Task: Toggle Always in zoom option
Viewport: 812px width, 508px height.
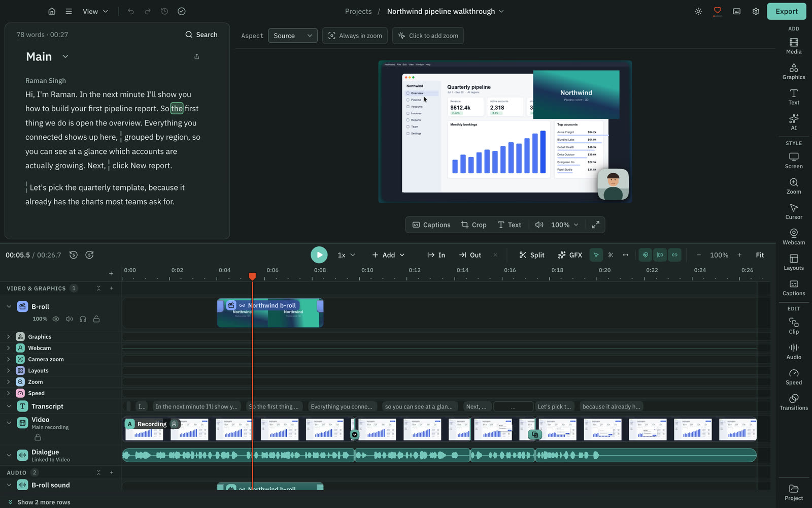Action: (355, 36)
